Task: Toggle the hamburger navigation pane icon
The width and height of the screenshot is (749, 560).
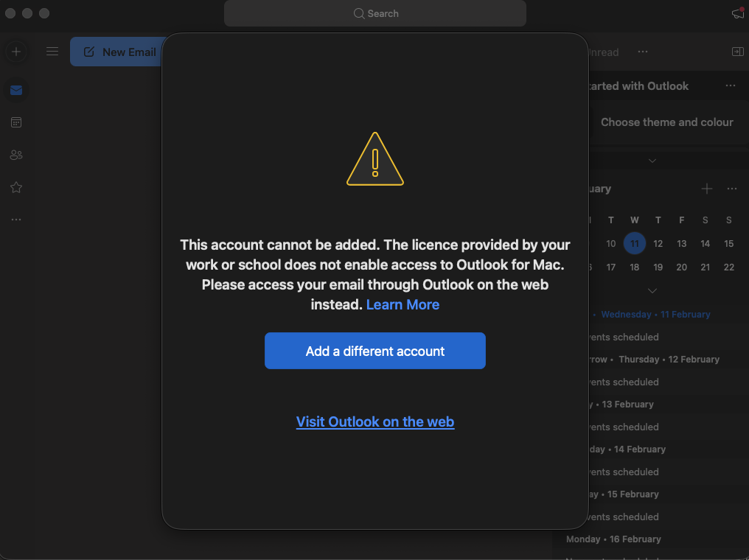Action: [52, 52]
